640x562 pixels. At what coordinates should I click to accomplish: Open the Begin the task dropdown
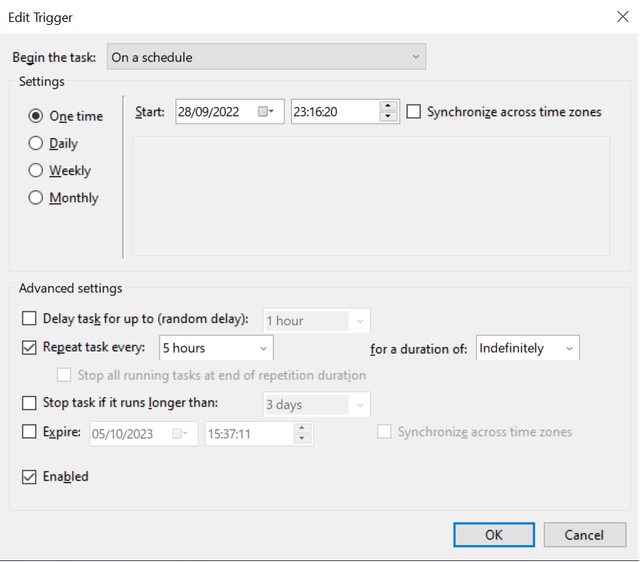(x=267, y=57)
